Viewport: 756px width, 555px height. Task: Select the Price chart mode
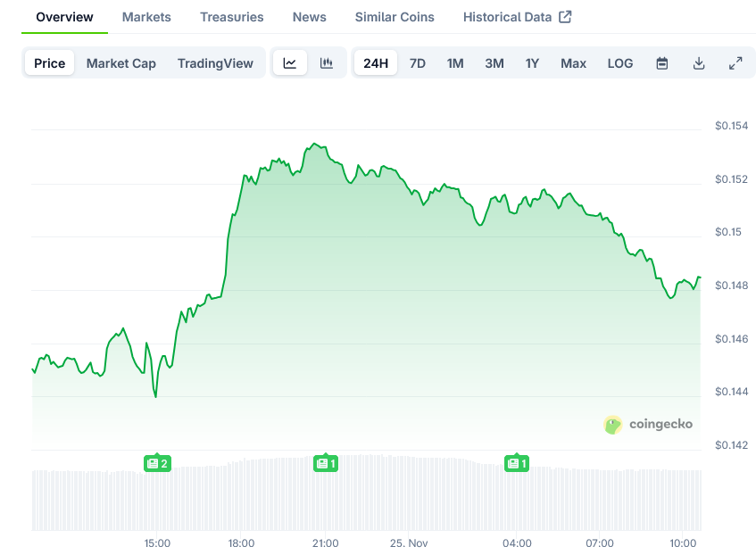tap(50, 63)
